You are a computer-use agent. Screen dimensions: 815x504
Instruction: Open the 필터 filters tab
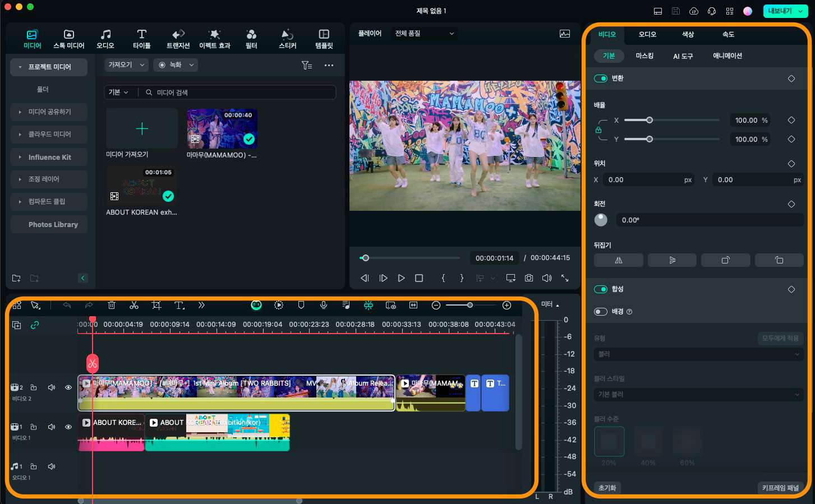(x=251, y=39)
